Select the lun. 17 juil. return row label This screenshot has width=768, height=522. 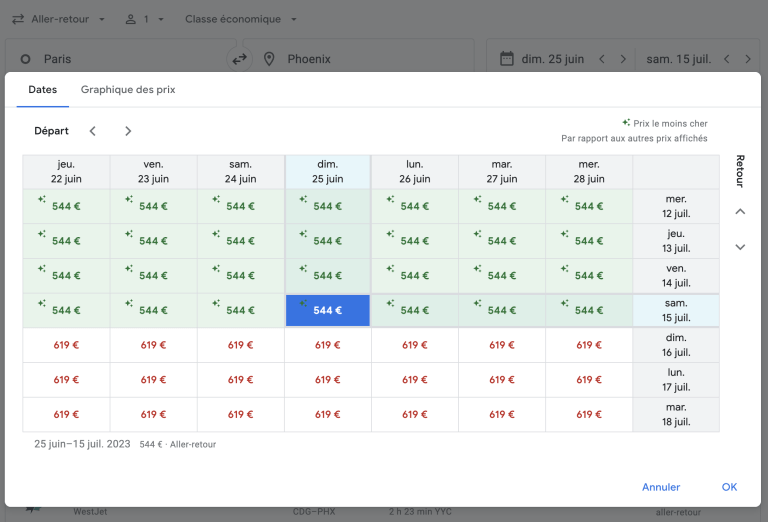(x=676, y=380)
